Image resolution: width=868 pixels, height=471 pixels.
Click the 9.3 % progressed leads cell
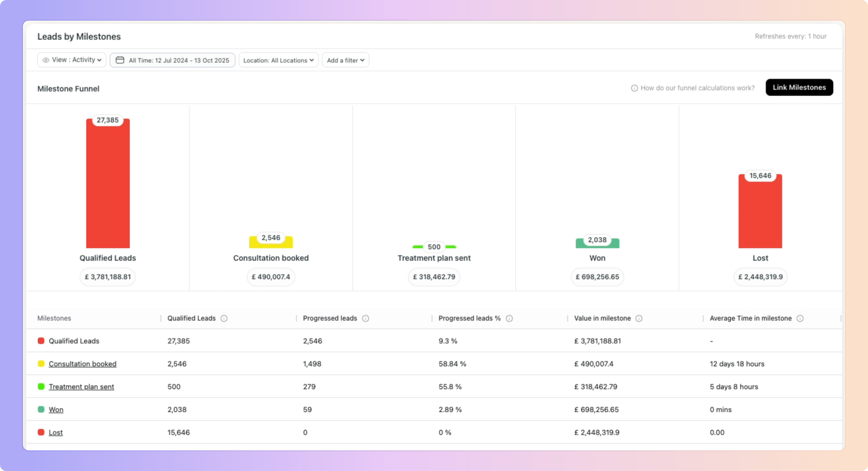[x=448, y=341]
